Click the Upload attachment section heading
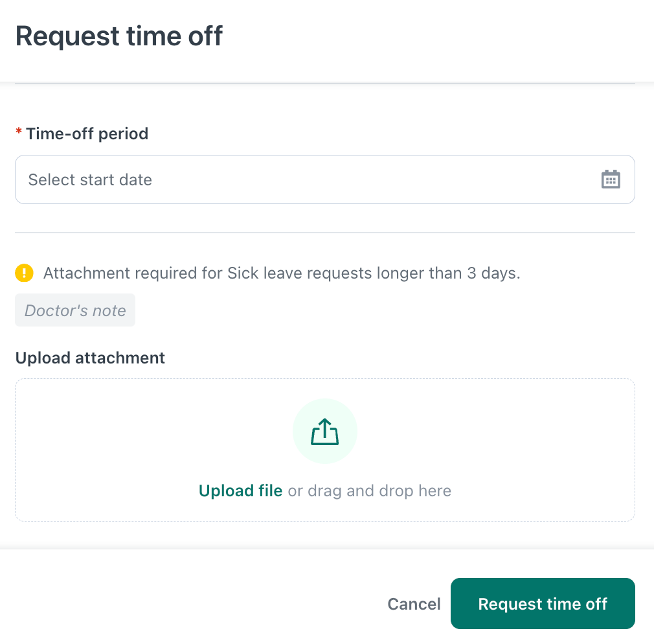The height and width of the screenshot is (644, 654). pyautogui.click(x=90, y=358)
